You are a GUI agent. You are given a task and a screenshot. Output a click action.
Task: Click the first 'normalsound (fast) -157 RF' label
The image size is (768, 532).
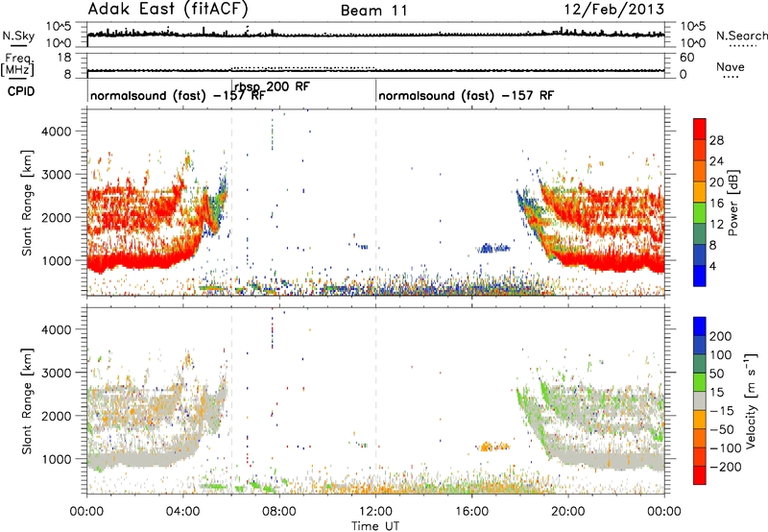pos(178,95)
